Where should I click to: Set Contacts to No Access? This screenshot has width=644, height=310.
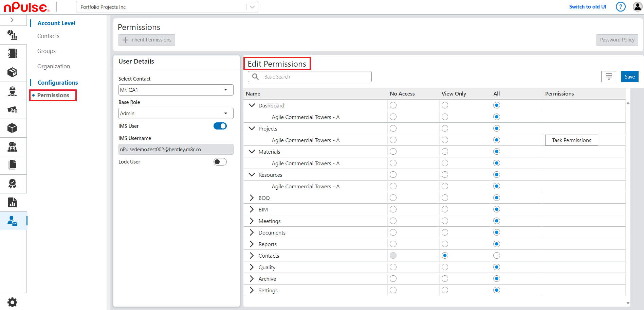pos(393,256)
